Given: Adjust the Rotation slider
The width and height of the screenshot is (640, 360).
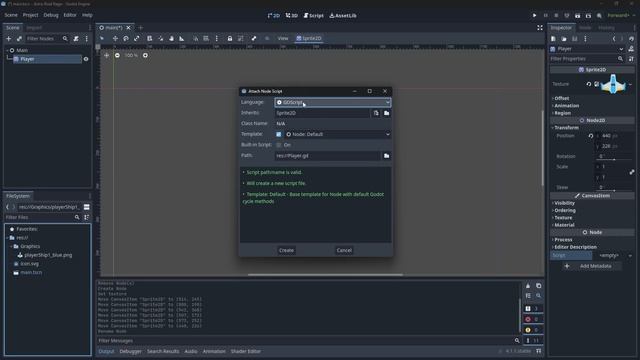Looking at the screenshot, I should tap(614, 160).
